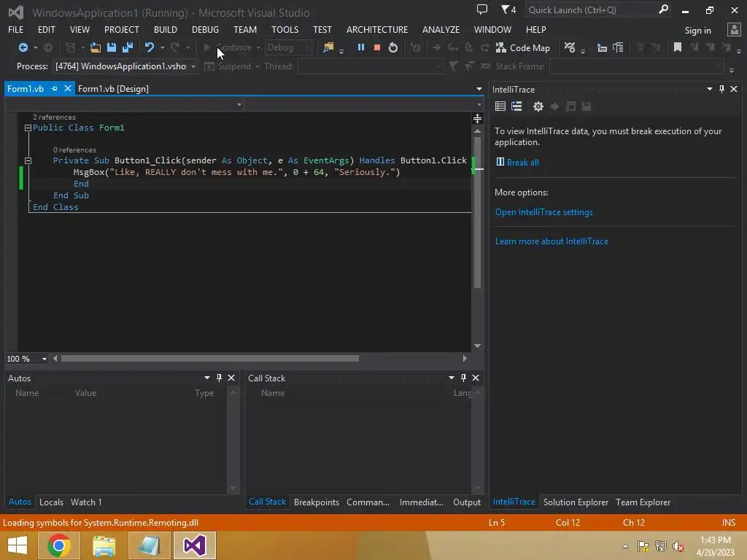Click in the Quick Launch search field

(x=591, y=9)
